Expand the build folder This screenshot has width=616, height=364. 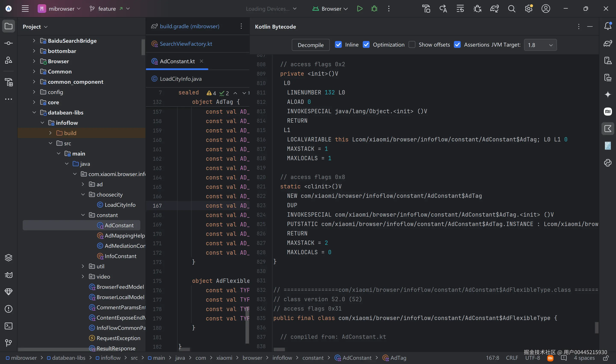tap(50, 133)
